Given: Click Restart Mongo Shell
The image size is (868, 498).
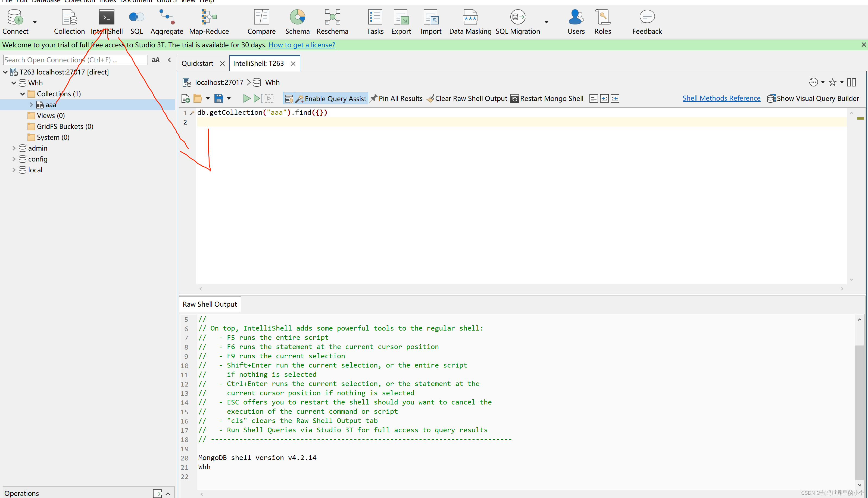Looking at the screenshot, I should tap(547, 98).
